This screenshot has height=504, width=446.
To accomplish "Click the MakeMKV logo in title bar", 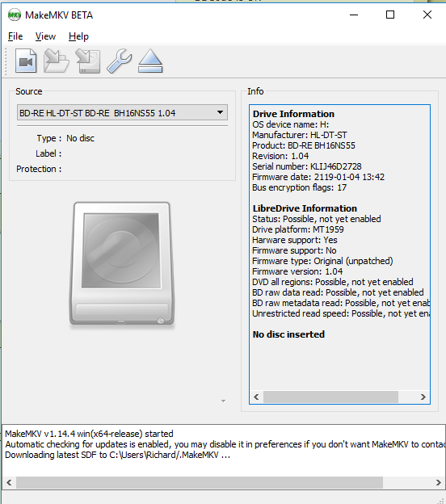I will point(15,15).
